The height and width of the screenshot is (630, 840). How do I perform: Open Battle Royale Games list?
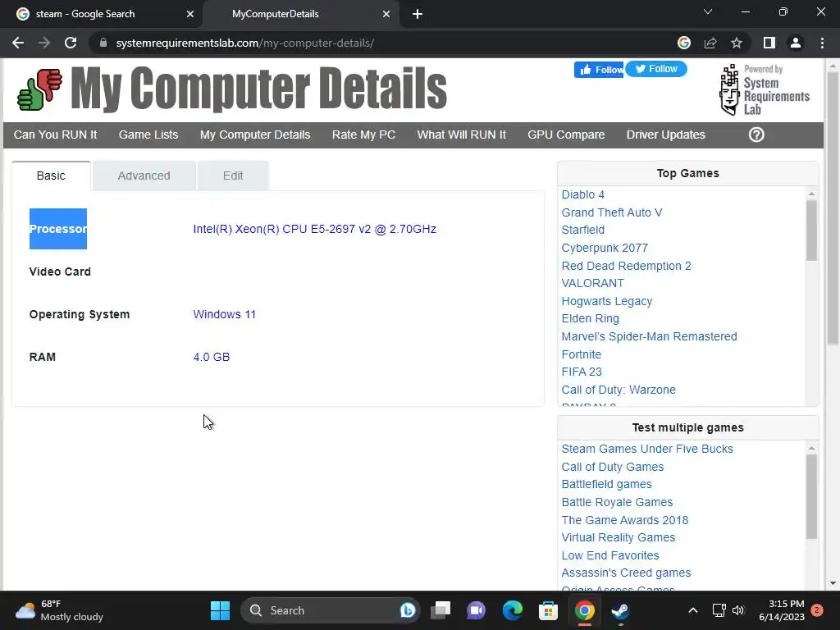pos(617,502)
